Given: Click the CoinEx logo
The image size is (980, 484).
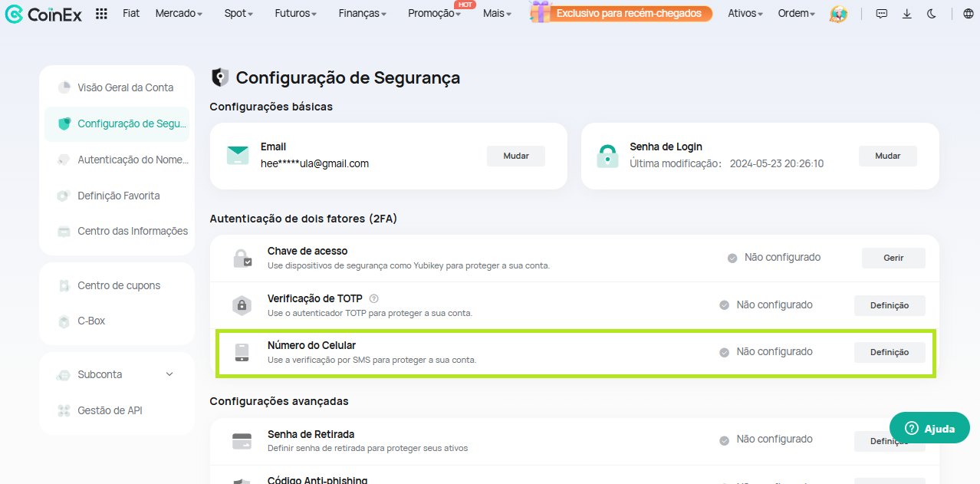Looking at the screenshot, I should [x=44, y=14].
